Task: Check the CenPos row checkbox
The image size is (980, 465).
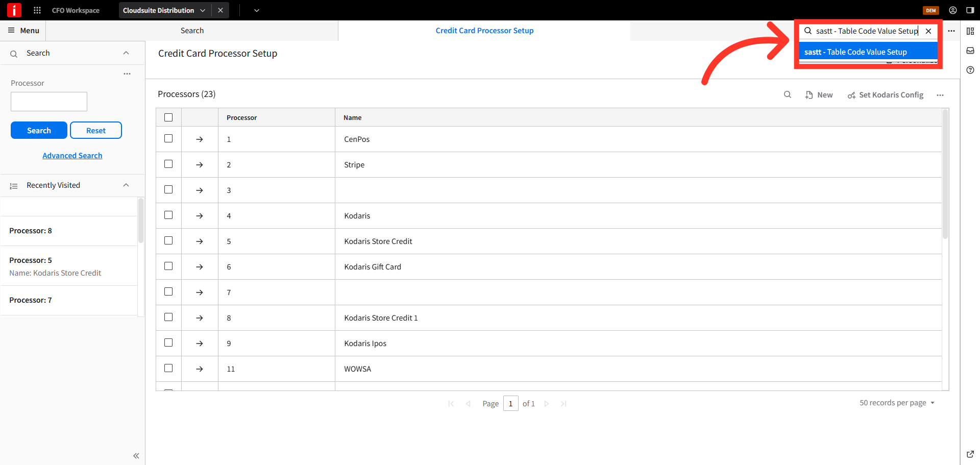Action: (x=168, y=138)
